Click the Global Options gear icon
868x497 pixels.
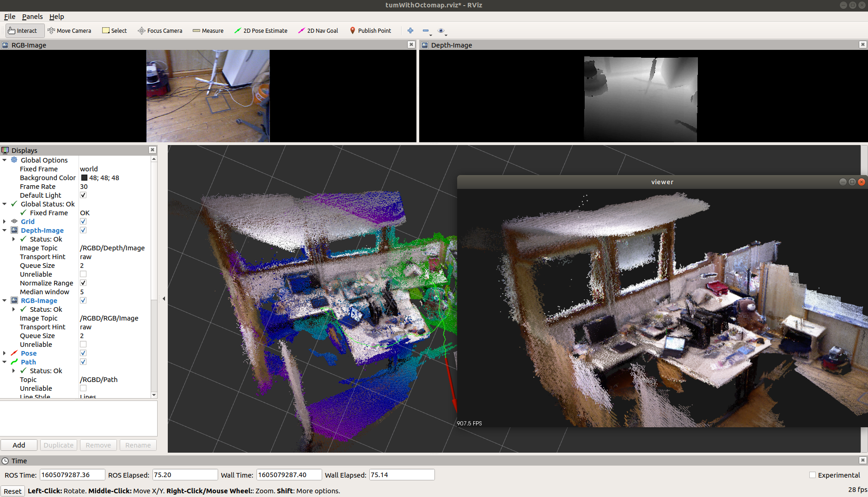(14, 160)
